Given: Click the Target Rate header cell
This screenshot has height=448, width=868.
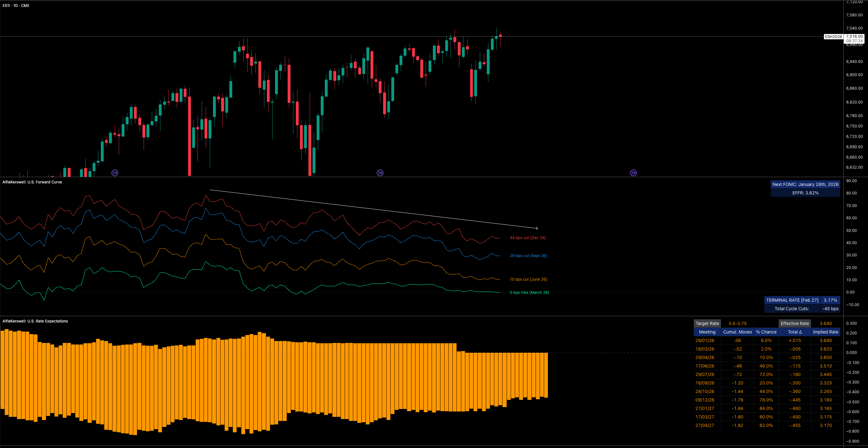Looking at the screenshot, I should click(x=707, y=323).
